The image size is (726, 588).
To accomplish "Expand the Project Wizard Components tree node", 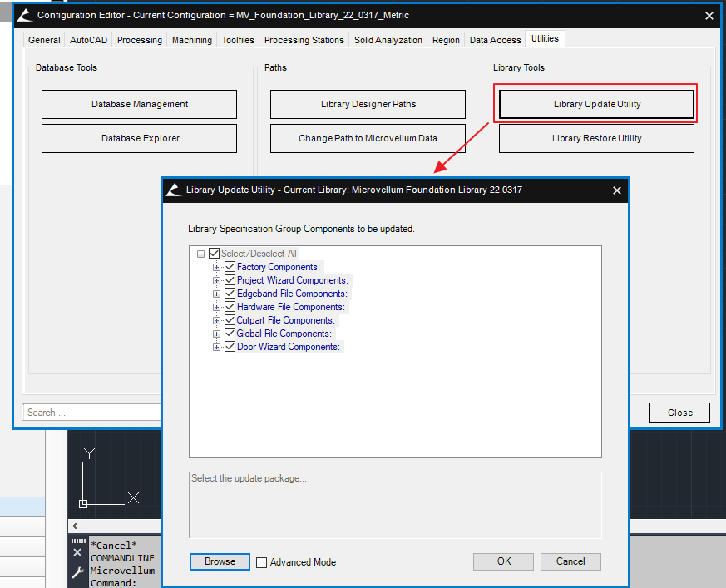I will [217, 280].
